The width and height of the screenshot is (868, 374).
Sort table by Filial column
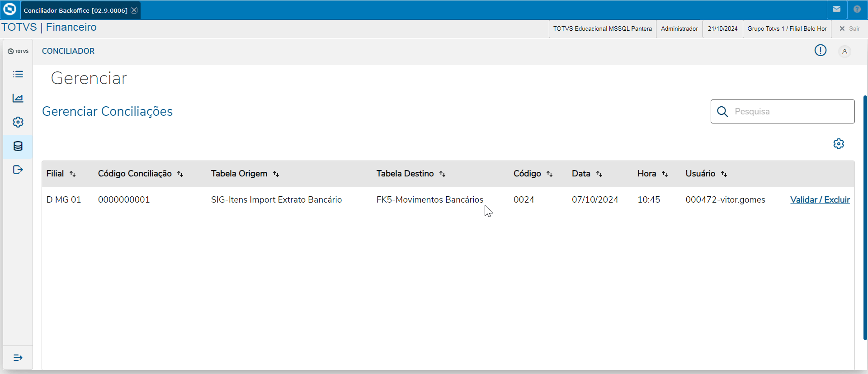(x=72, y=174)
